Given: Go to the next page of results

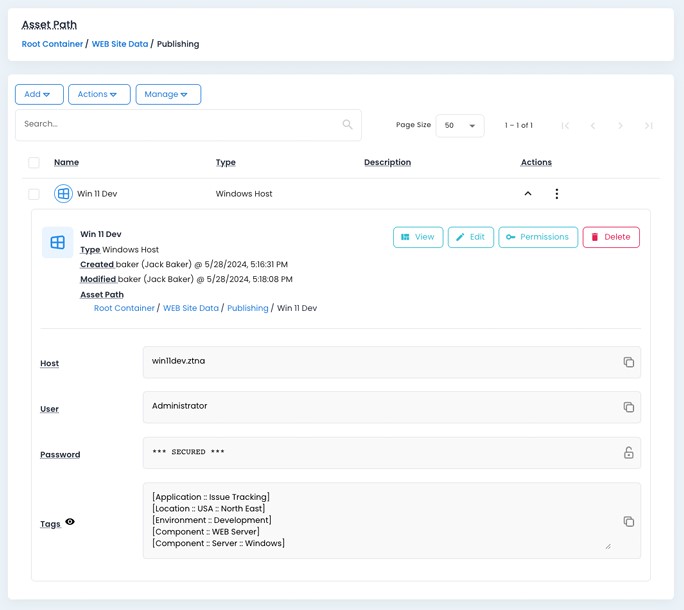Looking at the screenshot, I should coord(620,126).
